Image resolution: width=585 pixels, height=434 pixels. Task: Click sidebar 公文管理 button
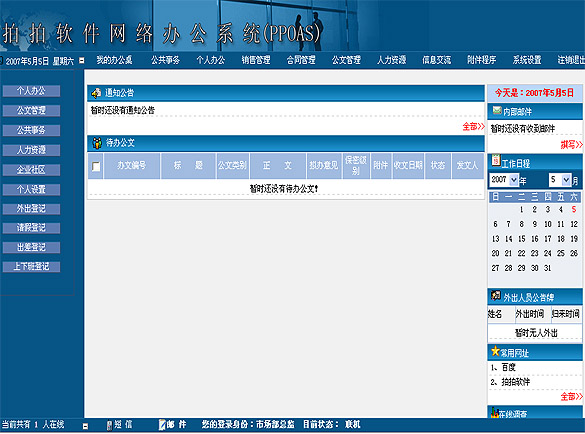coord(31,111)
